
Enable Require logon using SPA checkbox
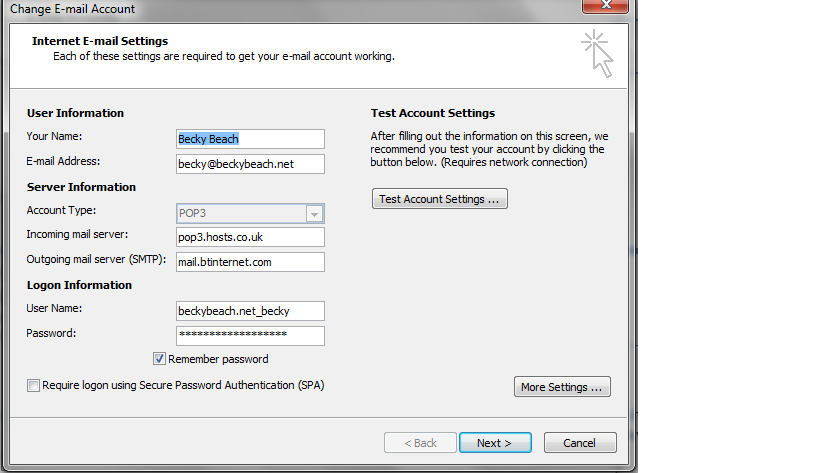pos(33,385)
